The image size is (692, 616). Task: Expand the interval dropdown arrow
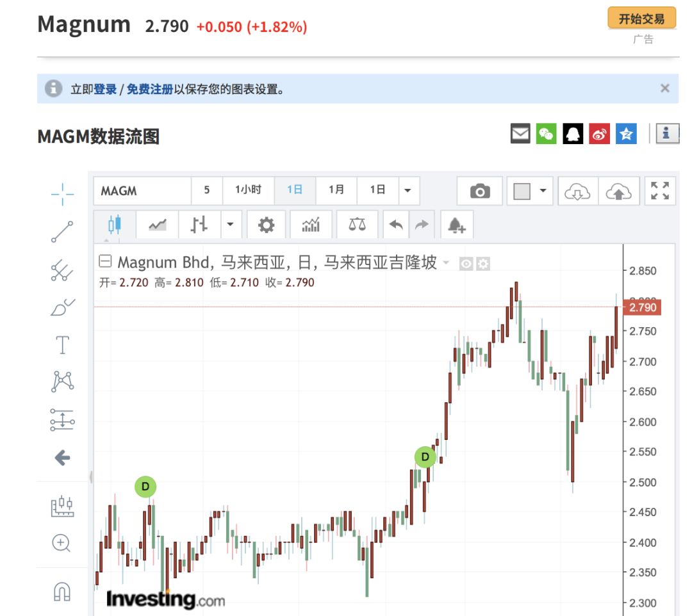(x=408, y=190)
